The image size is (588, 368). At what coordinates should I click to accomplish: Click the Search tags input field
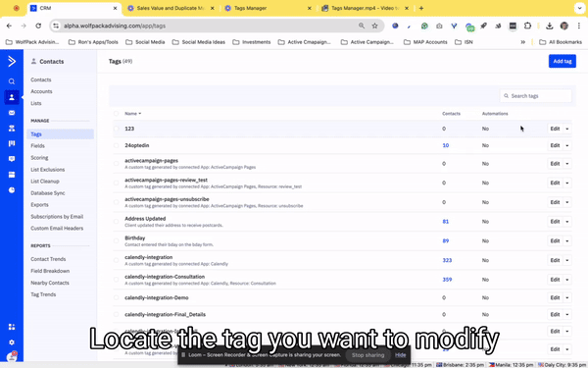535,96
